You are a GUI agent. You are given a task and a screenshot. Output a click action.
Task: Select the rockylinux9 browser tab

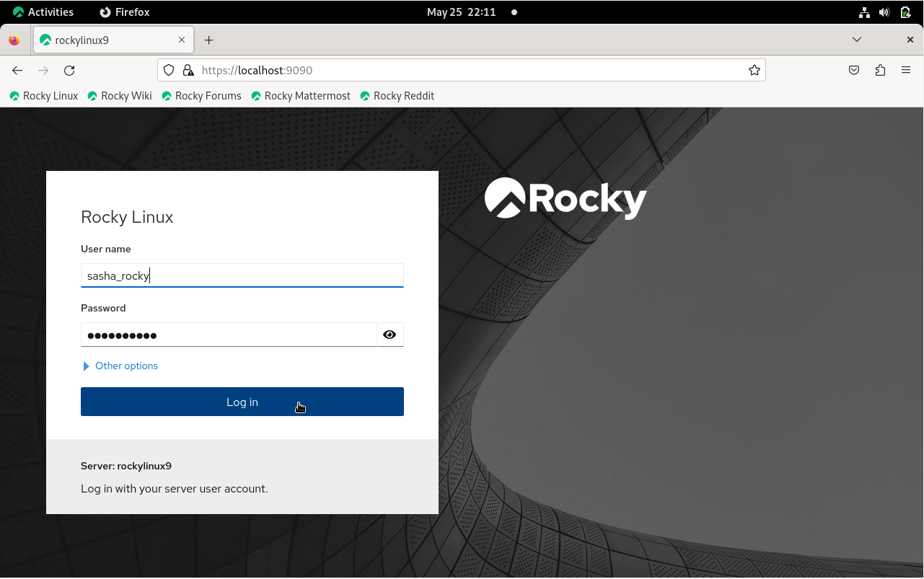click(x=108, y=40)
